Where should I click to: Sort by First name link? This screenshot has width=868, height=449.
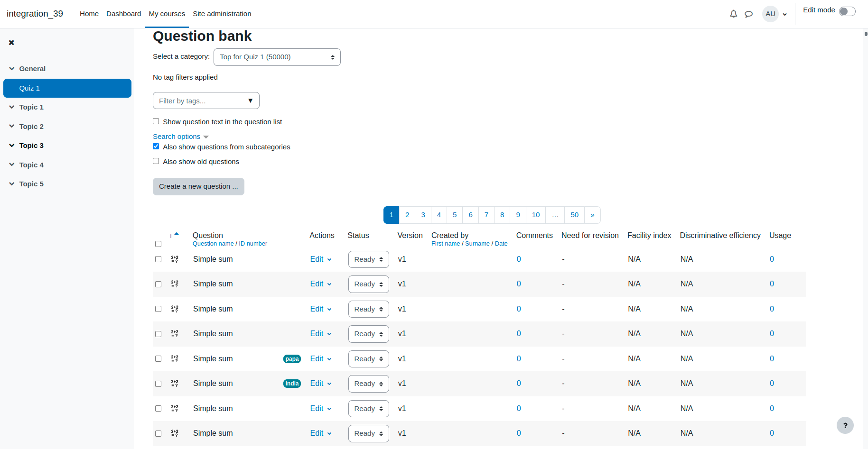click(x=446, y=244)
